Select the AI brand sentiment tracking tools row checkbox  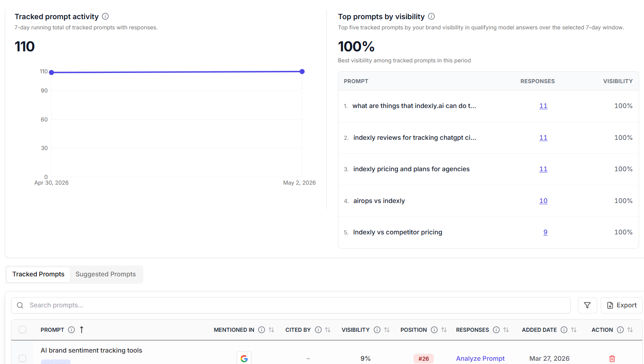coord(22,358)
